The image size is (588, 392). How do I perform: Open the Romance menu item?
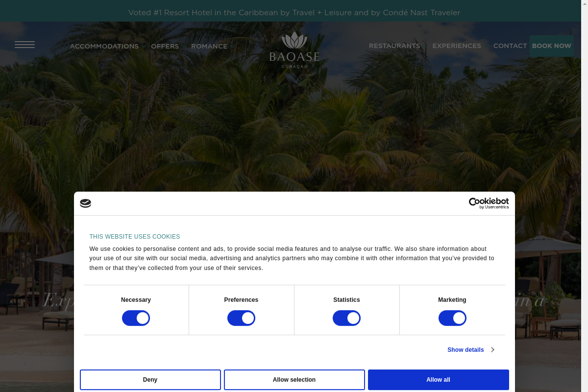[209, 46]
